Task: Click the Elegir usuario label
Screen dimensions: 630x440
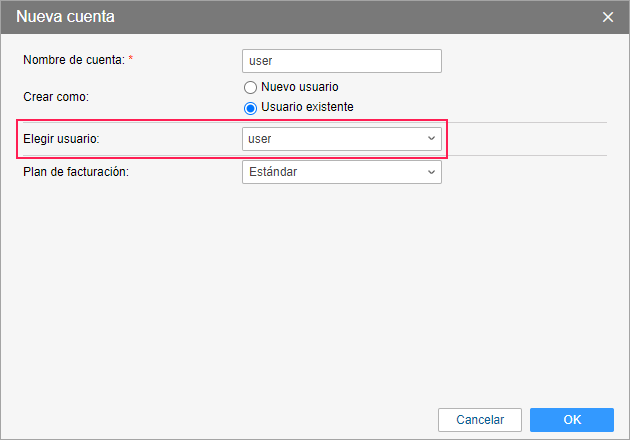Action: coord(61,139)
